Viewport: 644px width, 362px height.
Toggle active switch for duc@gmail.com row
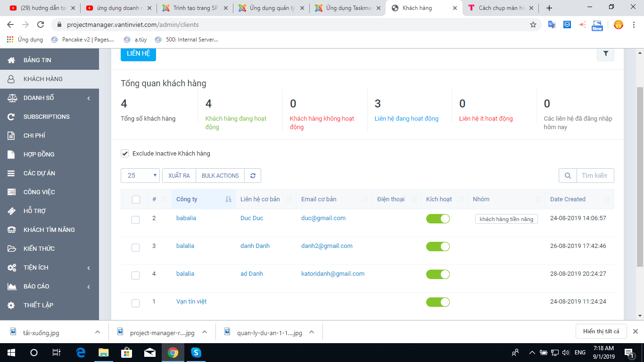pos(438,219)
